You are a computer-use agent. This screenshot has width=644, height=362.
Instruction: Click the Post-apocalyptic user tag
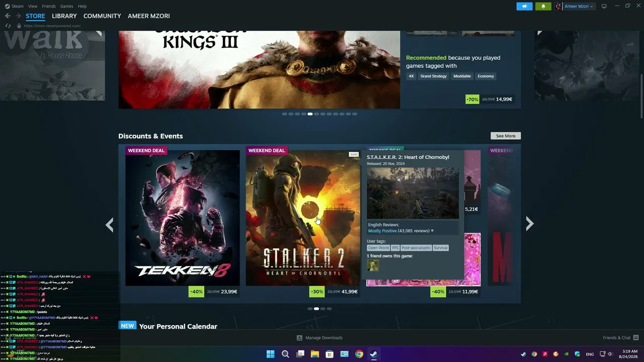416,248
